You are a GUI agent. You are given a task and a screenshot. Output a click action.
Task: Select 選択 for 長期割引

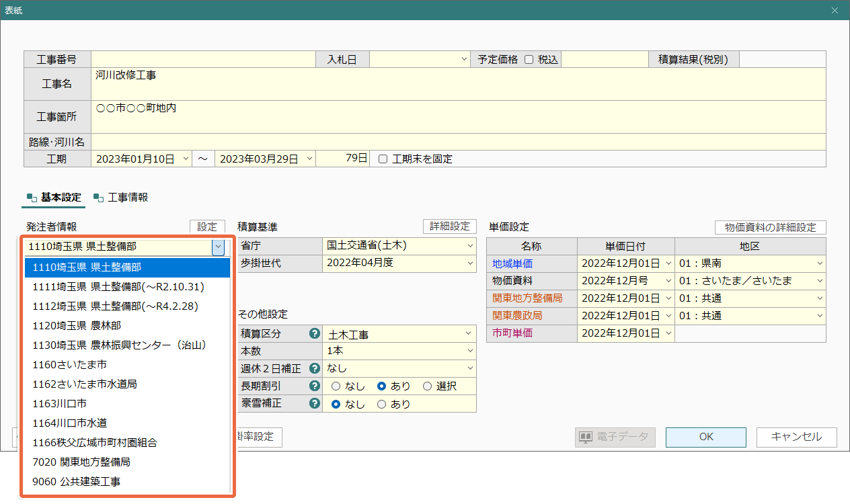(427, 386)
